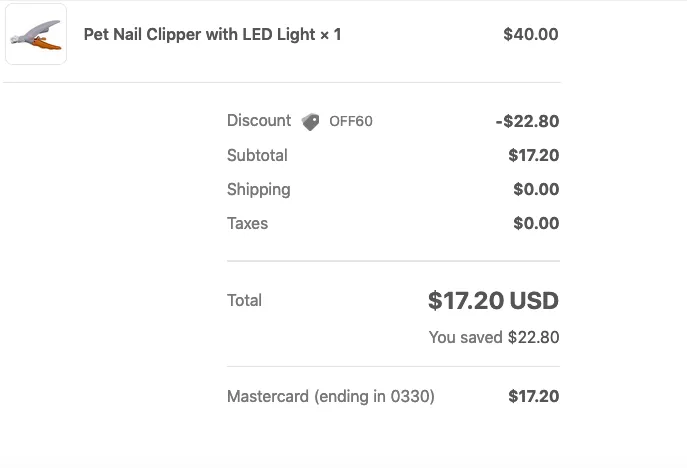Click the You saved $22.80 text
687x468 pixels.
point(494,337)
